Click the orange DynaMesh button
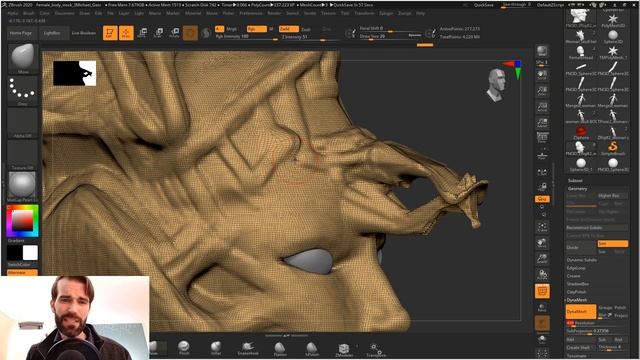 click(581, 311)
